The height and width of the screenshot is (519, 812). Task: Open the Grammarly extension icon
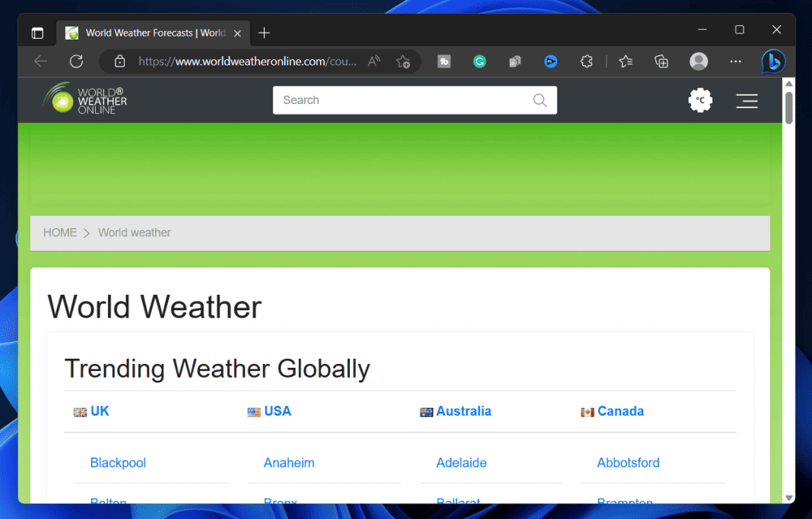[x=479, y=62]
